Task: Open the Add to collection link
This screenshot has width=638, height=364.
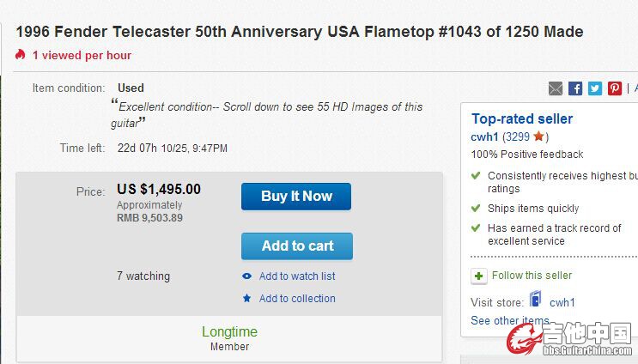Action: tap(297, 298)
